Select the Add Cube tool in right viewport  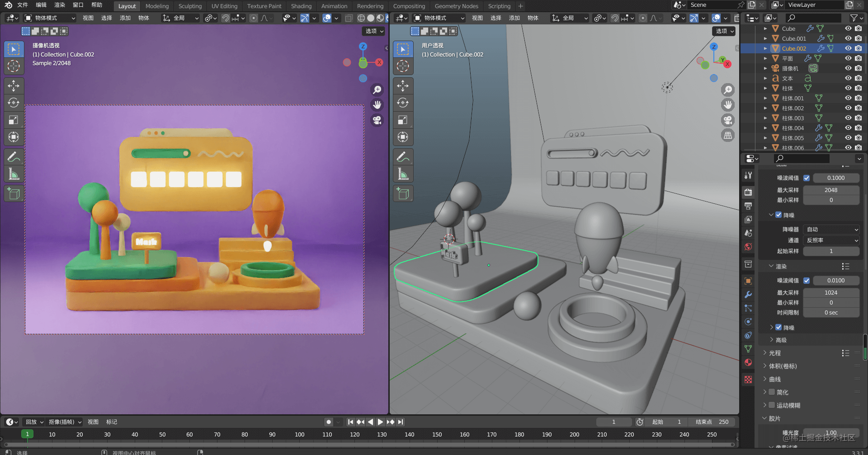click(403, 194)
